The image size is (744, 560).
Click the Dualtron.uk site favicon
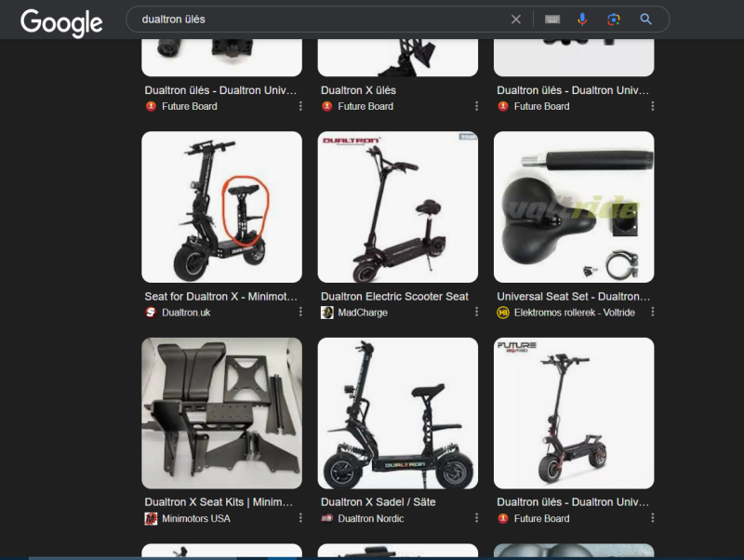pyautogui.click(x=151, y=313)
